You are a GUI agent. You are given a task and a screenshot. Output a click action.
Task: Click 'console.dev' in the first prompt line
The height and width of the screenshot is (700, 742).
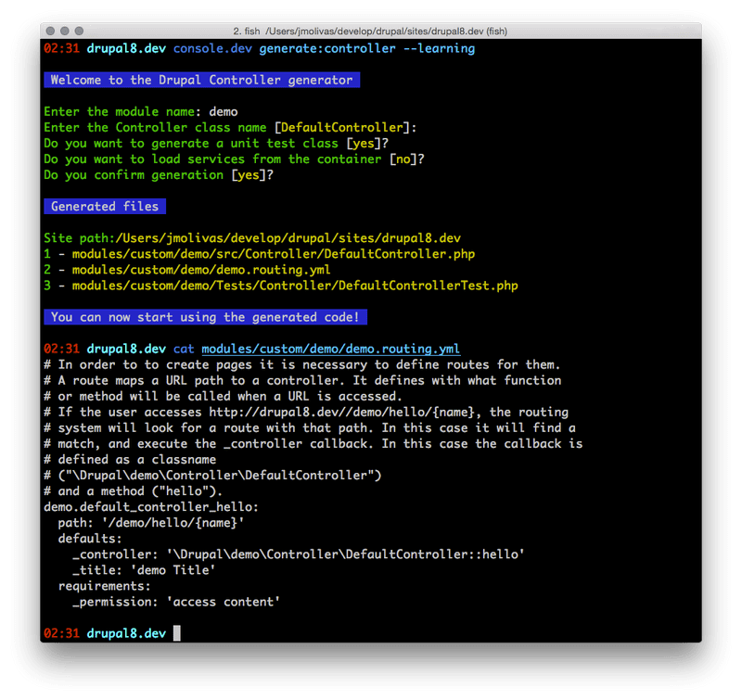click(x=212, y=49)
